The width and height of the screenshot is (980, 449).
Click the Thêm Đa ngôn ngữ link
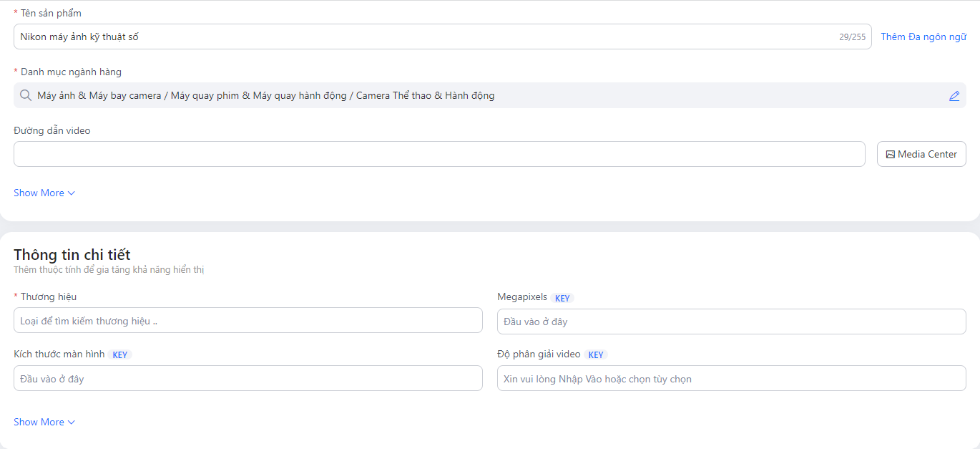pyautogui.click(x=923, y=37)
